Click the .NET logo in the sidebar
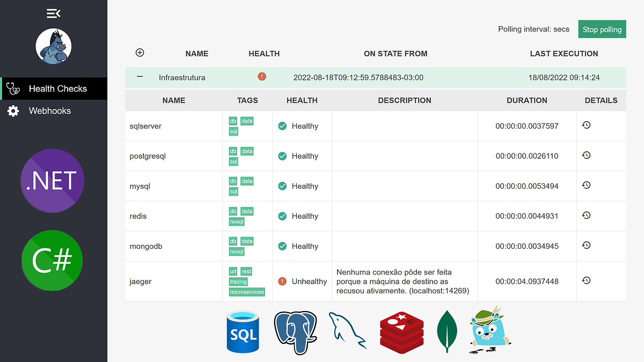Screen dimensions: 644x362 coord(52,181)
